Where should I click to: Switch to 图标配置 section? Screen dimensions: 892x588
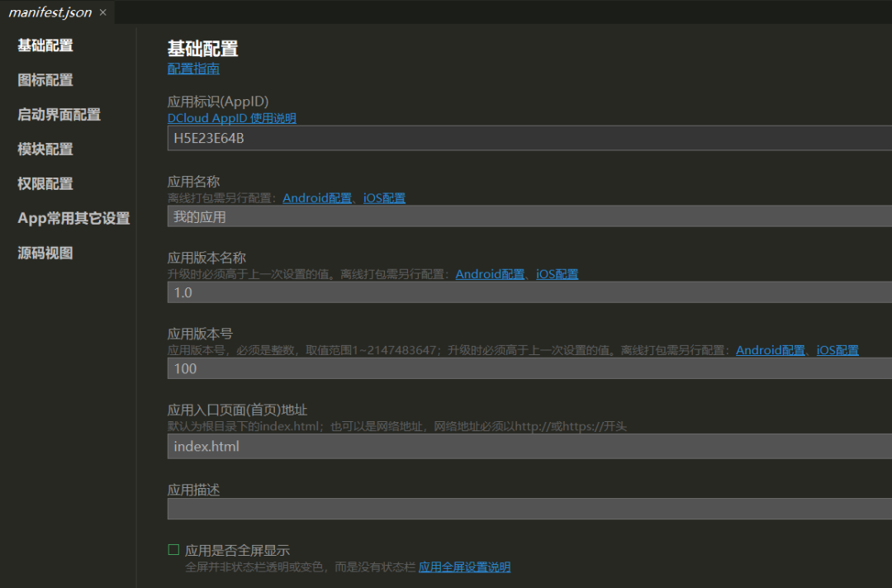[45, 80]
